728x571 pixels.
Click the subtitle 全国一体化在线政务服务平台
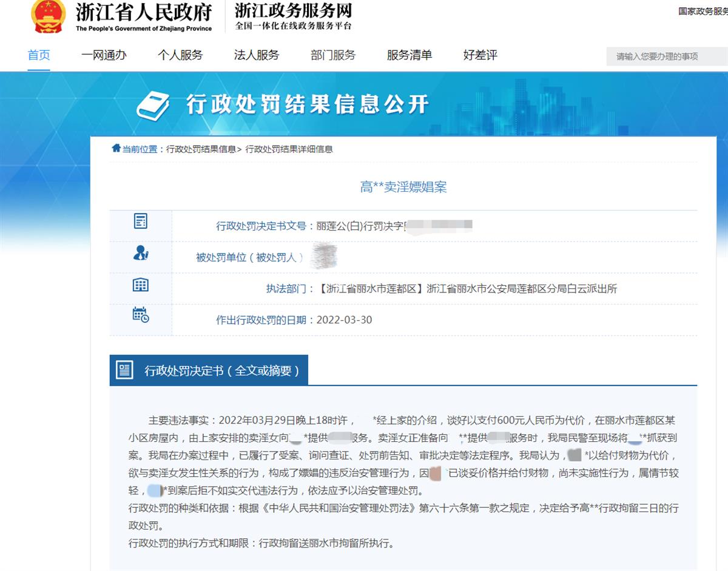293,26
